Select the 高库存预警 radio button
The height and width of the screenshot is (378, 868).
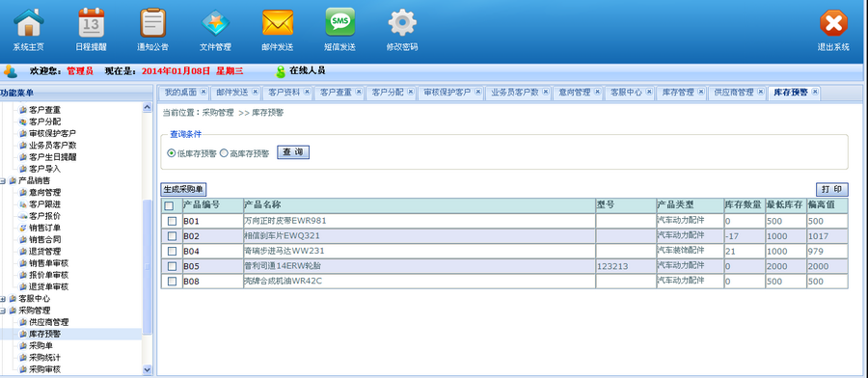point(224,153)
